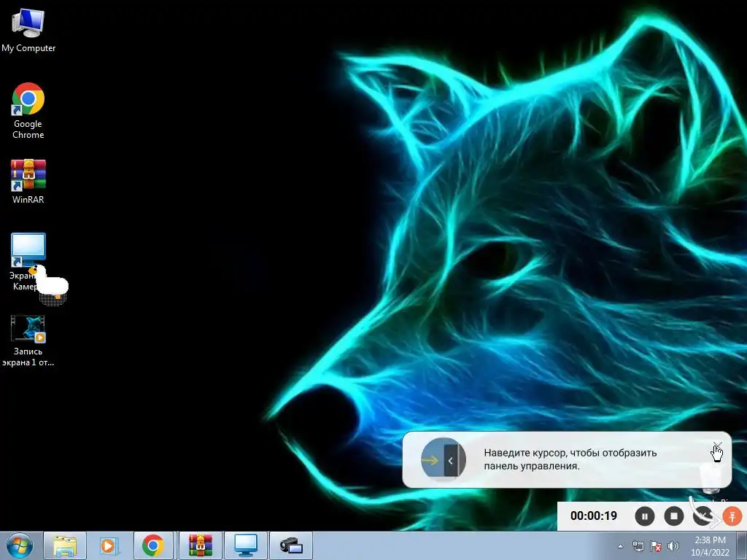Click the panel collapse arrow in hint
This screenshot has height=560, width=747.
(451, 461)
